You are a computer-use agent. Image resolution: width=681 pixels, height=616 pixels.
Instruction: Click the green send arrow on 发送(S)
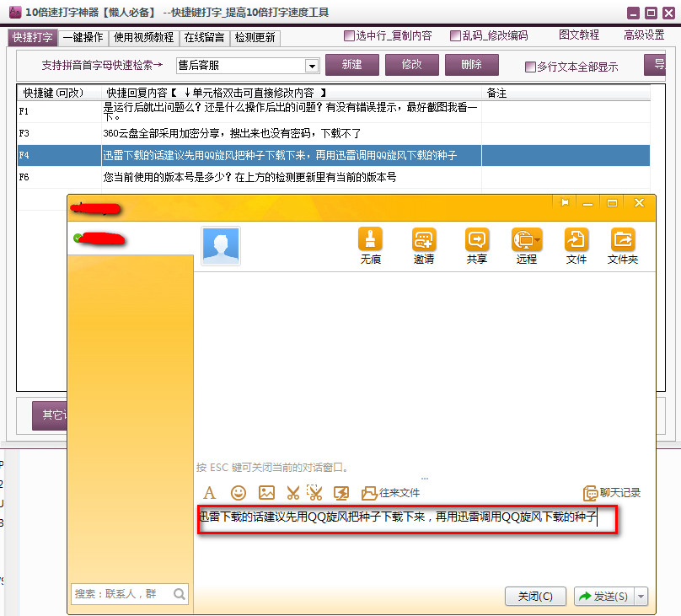pyautogui.click(x=585, y=596)
